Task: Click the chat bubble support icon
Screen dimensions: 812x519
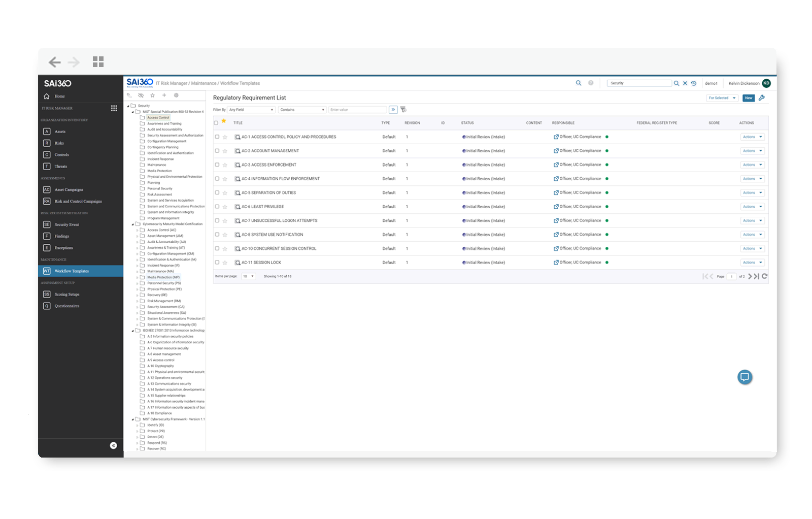Action: coord(745,377)
